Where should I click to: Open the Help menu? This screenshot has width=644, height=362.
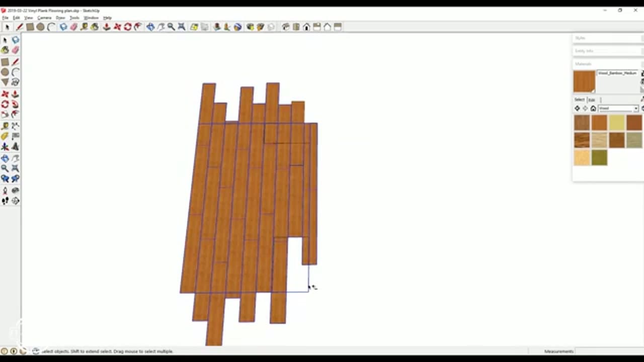pos(107,18)
